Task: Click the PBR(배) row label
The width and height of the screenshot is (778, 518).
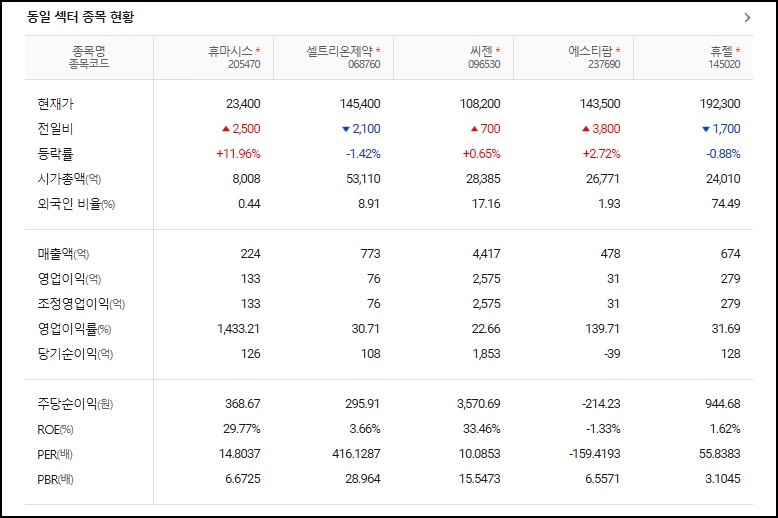Action: 56,479
